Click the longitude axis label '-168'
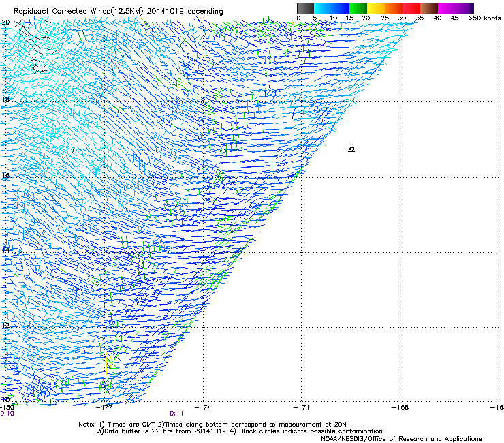Viewport: 504px width, 443px height. (x=400, y=408)
